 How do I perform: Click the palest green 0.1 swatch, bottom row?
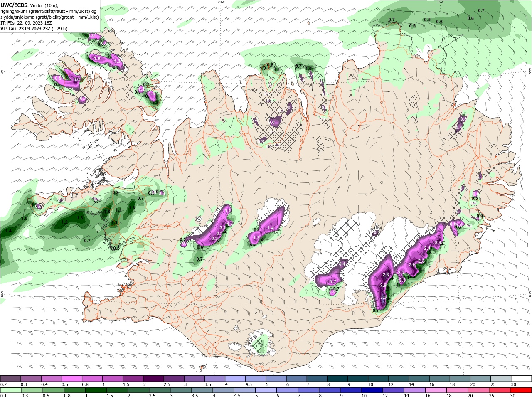point(11,390)
